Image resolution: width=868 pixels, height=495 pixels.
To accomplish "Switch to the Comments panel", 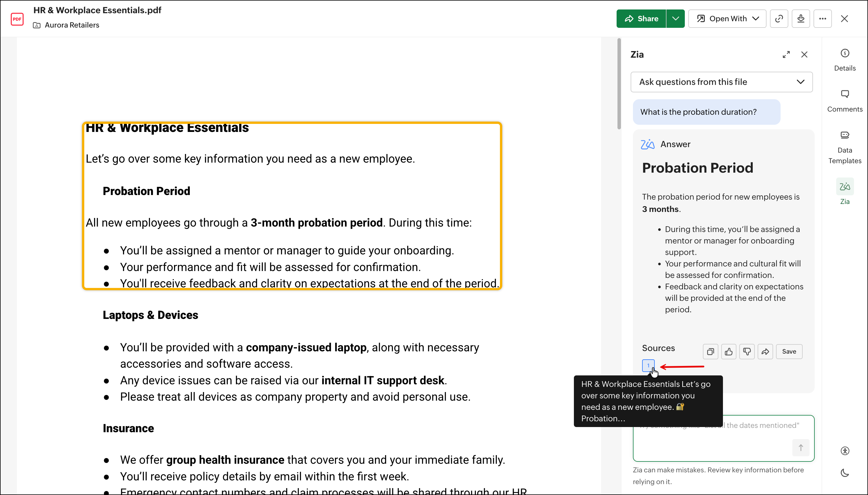I will [x=845, y=101].
